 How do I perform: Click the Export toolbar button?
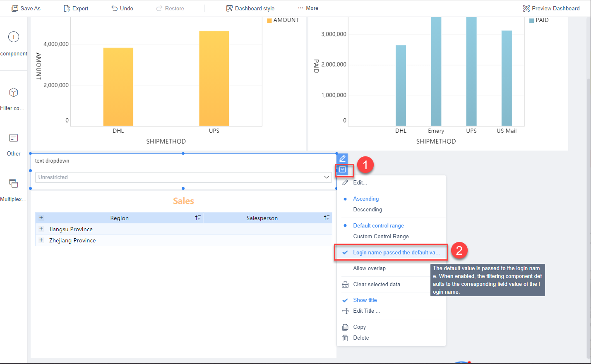(76, 8)
